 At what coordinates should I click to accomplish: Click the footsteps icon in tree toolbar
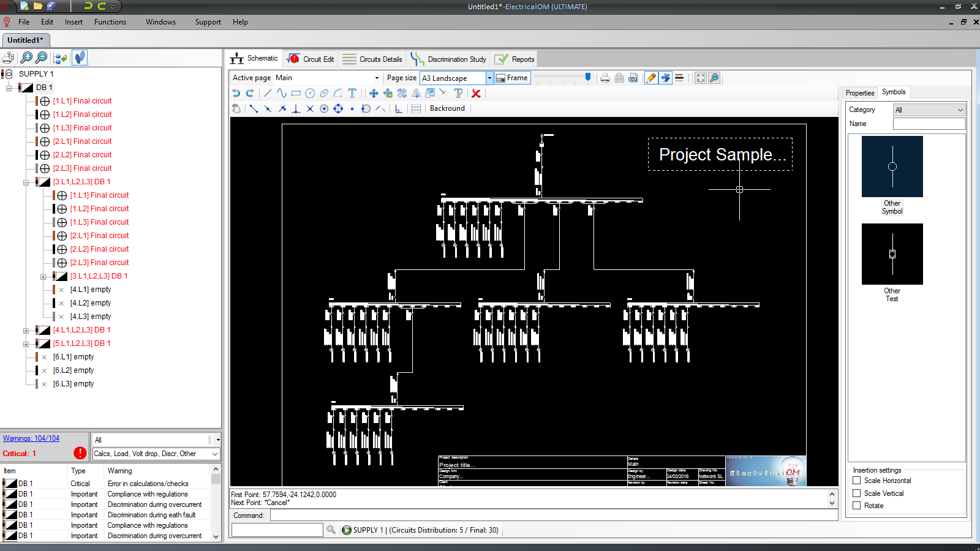(x=80, y=58)
